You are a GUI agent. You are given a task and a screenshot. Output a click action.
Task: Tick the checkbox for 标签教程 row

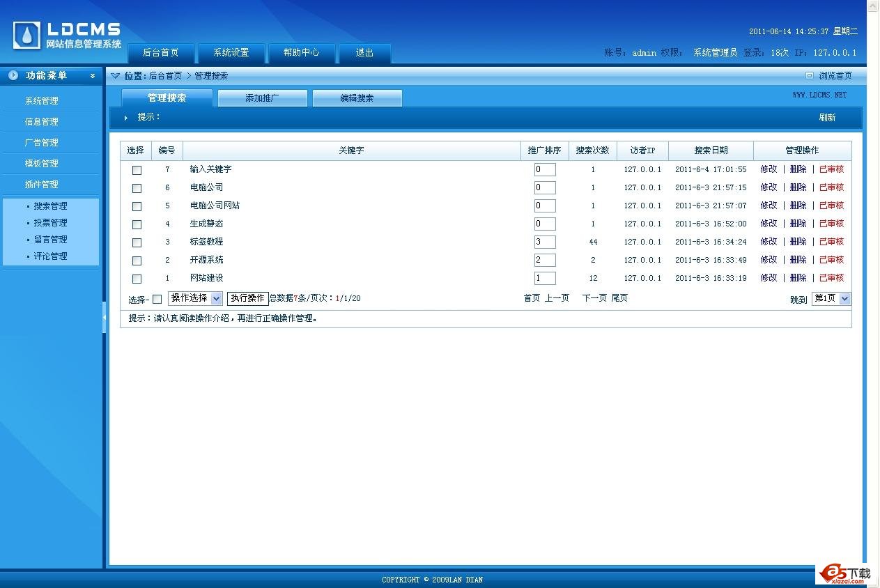tap(137, 242)
